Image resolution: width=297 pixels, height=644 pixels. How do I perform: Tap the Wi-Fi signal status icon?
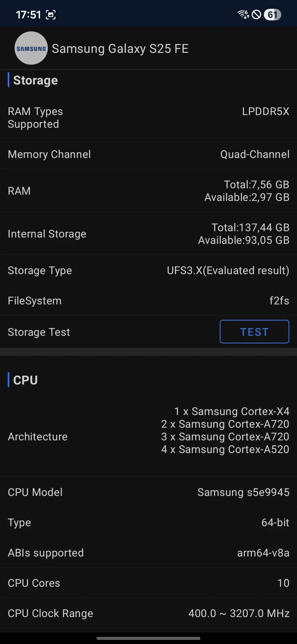(x=243, y=14)
